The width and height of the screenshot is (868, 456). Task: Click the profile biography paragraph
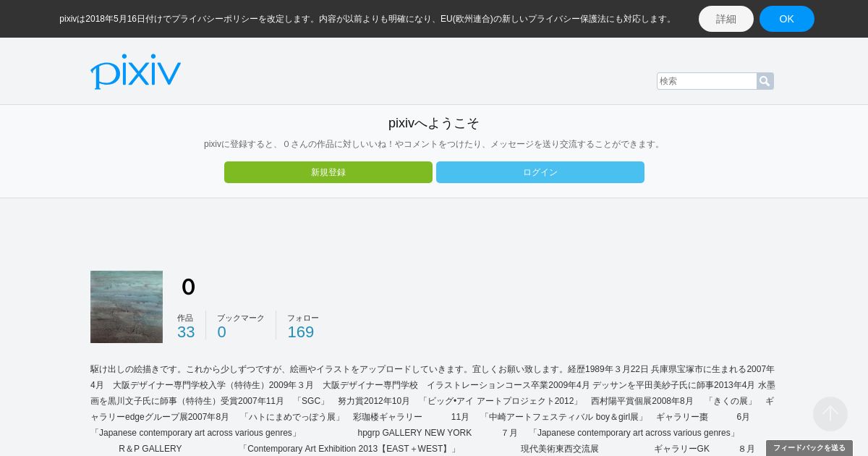pos(433,409)
